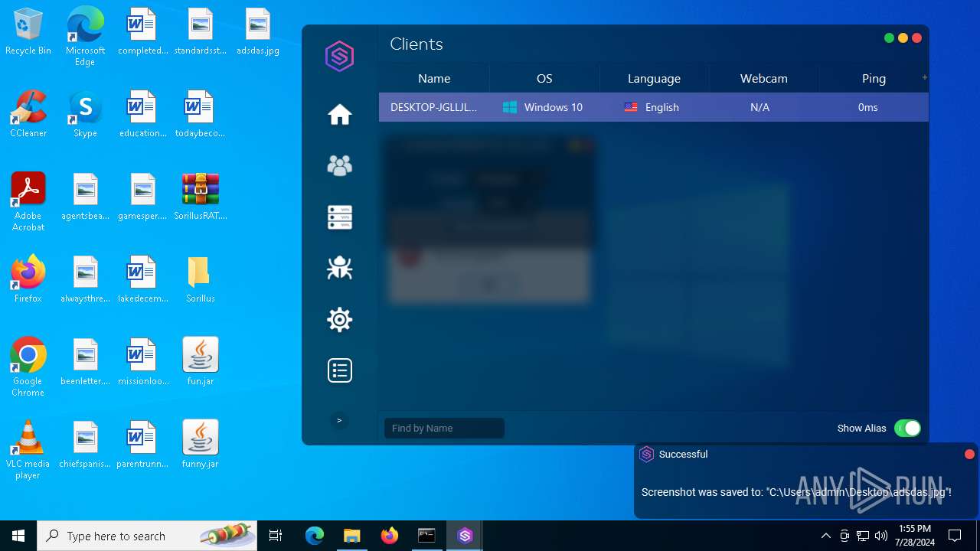Viewport: 980px width, 551px height.
Task: Select the SorillusRAT archive on desktop
Action: tap(201, 197)
